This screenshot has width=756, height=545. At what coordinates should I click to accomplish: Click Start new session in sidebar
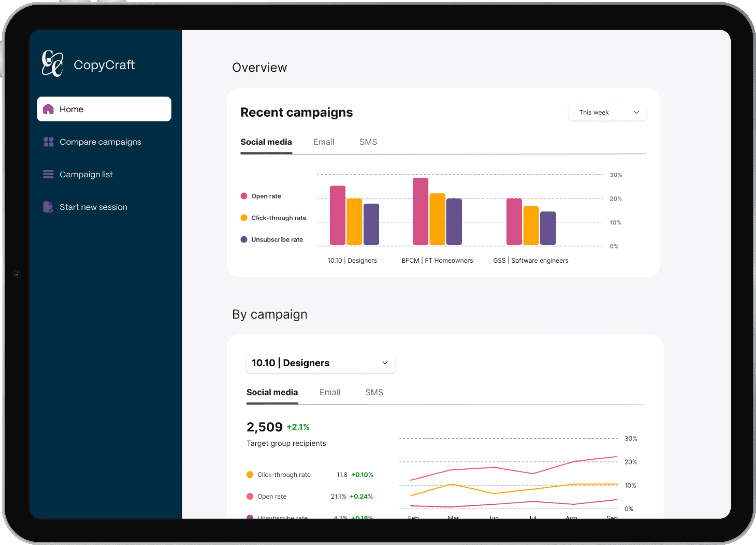93,207
